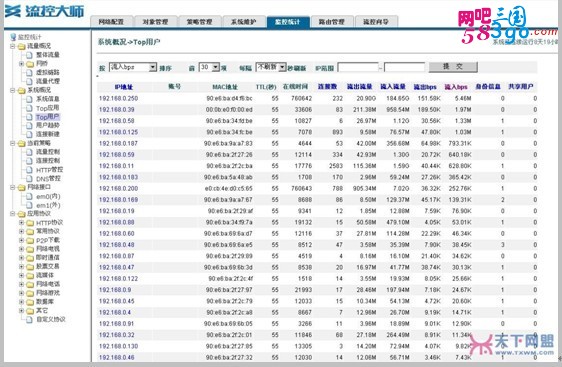Open the 整体流量 page icon in tree

[x=30, y=55]
